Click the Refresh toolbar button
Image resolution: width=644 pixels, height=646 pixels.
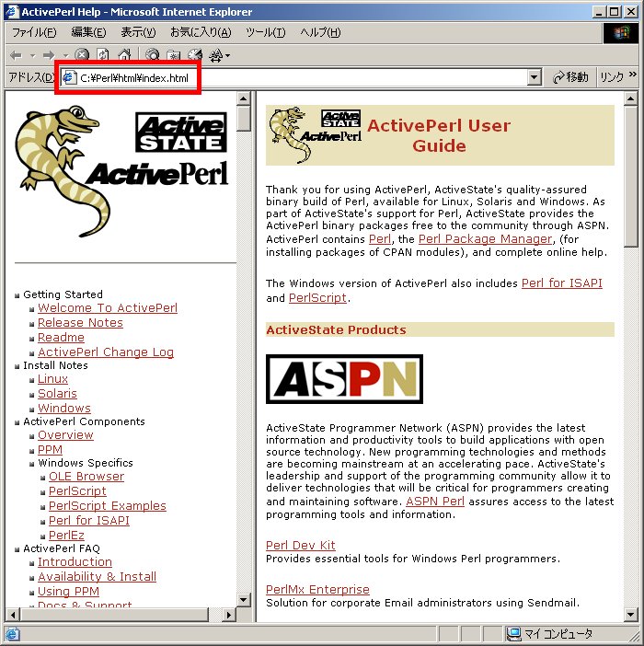click(x=102, y=55)
